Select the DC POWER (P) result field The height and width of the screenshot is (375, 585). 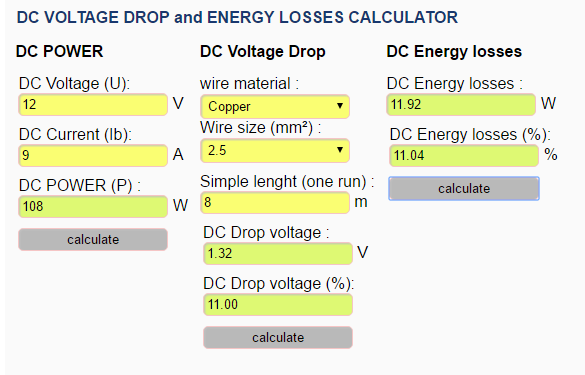(93, 206)
